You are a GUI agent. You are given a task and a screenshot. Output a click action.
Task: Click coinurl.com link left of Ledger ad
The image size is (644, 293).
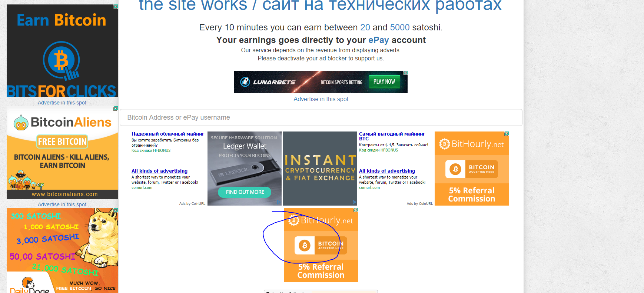click(x=142, y=187)
